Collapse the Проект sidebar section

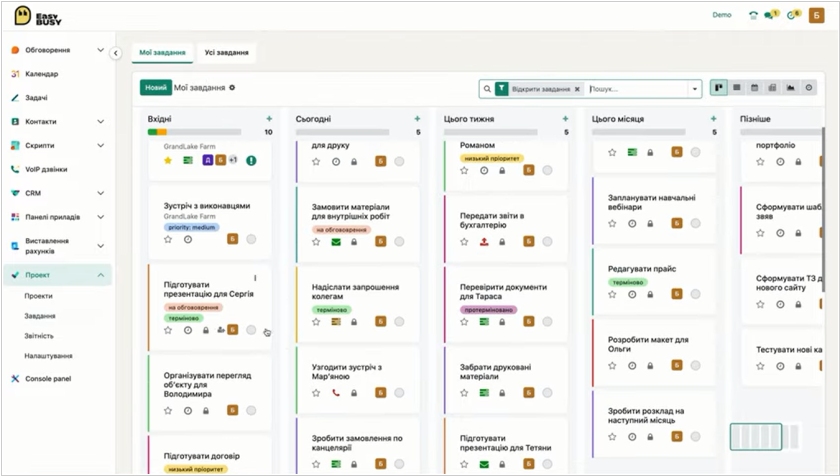coord(100,274)
